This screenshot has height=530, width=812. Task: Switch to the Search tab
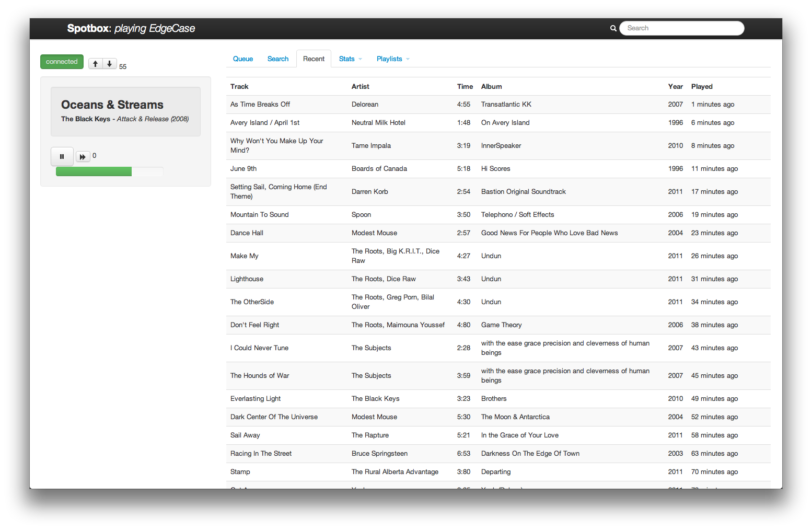click(x=278, y=59)
